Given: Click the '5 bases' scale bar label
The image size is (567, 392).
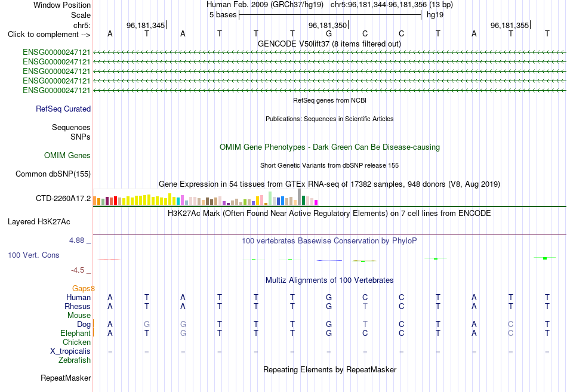Looking at the screenshot, I should click(223, 15).
